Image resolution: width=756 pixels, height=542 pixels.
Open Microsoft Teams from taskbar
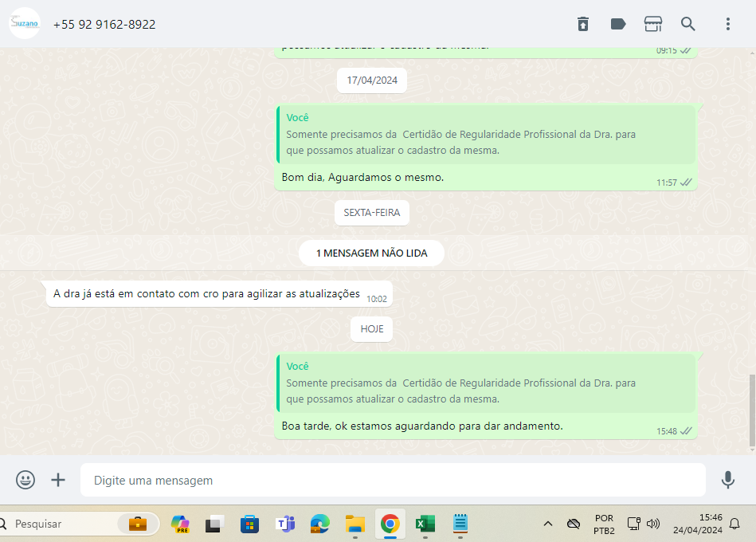point(285,524)
